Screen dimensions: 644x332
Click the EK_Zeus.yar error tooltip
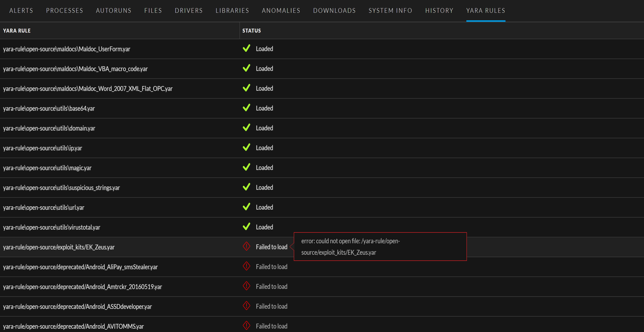tap(380, 247)
